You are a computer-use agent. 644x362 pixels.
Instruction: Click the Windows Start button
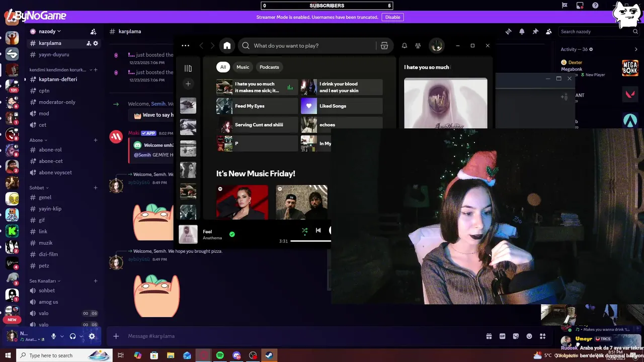pos(8,355)
